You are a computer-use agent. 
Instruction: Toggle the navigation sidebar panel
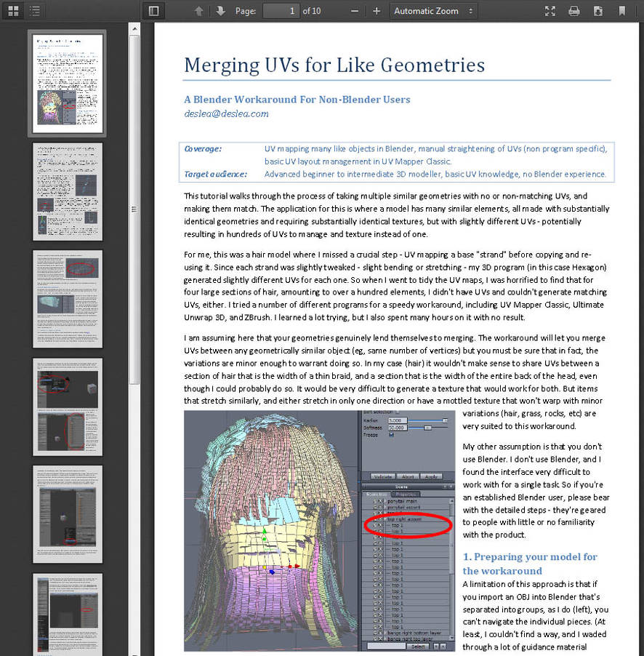[153, 11]
